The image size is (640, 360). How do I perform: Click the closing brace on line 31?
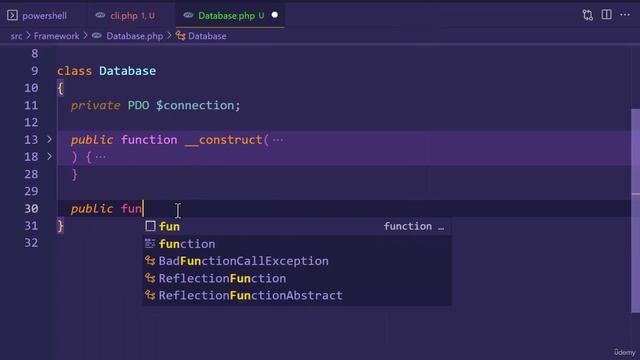click(60, 226)
